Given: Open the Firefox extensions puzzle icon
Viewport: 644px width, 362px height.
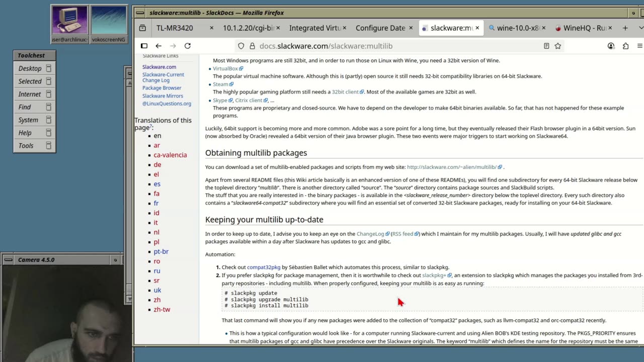Looking at the screenshot, I should (x=625, y=46).
